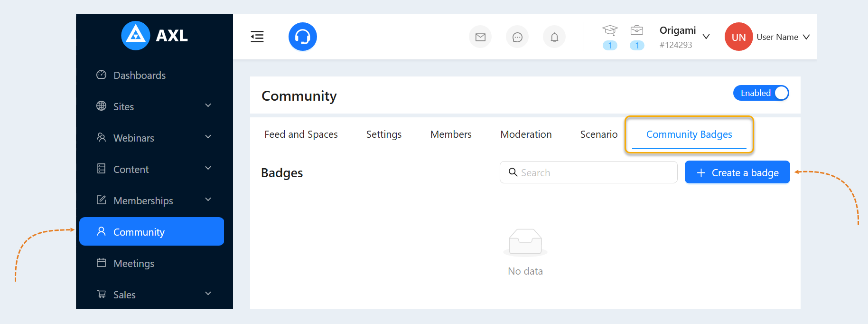Open Dashboards in the sidebar
The width and height of the screenshot is (868, 324).
[151, 75]
